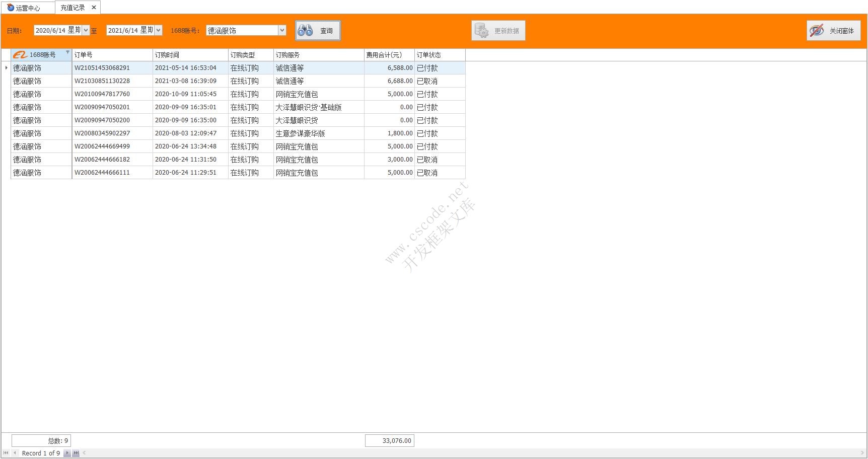
Task: Select order W21030851130228
Action: 112,81
